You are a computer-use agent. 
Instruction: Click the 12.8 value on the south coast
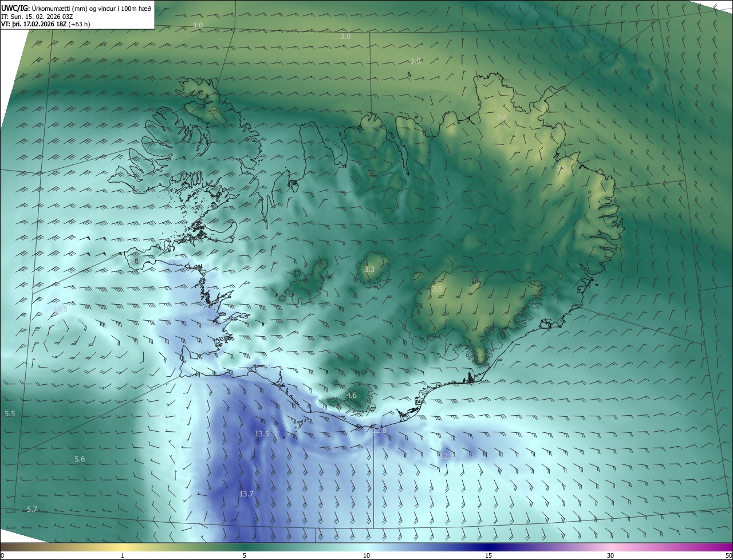click(x=380, y=430)
